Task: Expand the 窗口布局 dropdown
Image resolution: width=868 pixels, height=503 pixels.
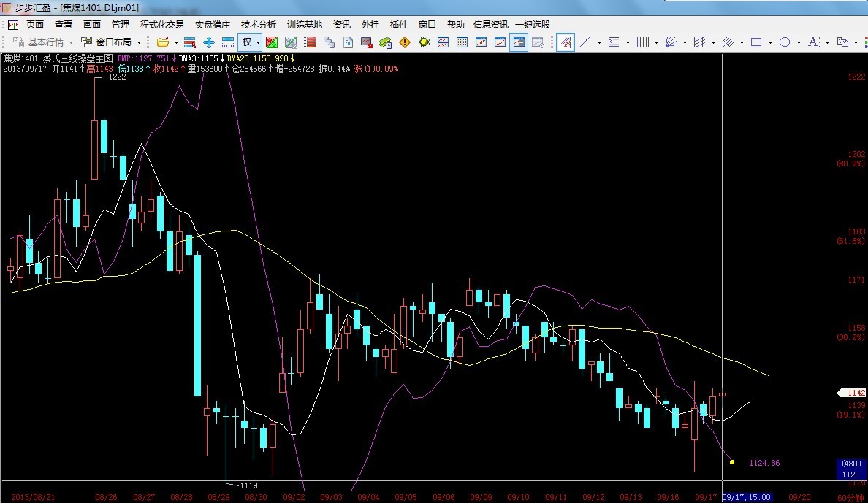Action: tap(139, 42)
